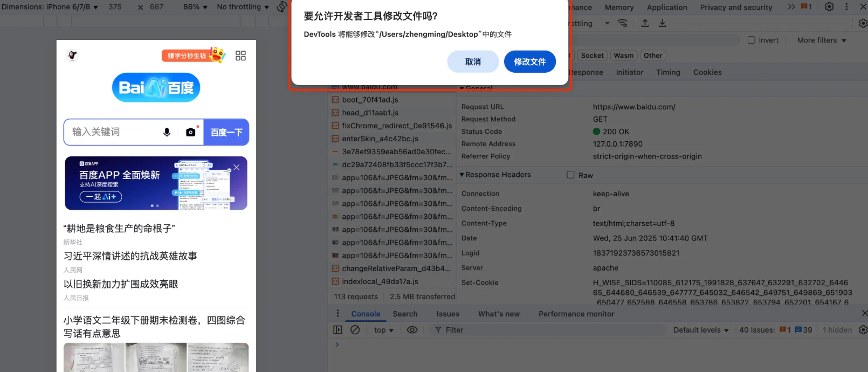Click the export HAR download icon
The height and width of the screenshot is (372, 868).
click(x=663, y=23)
